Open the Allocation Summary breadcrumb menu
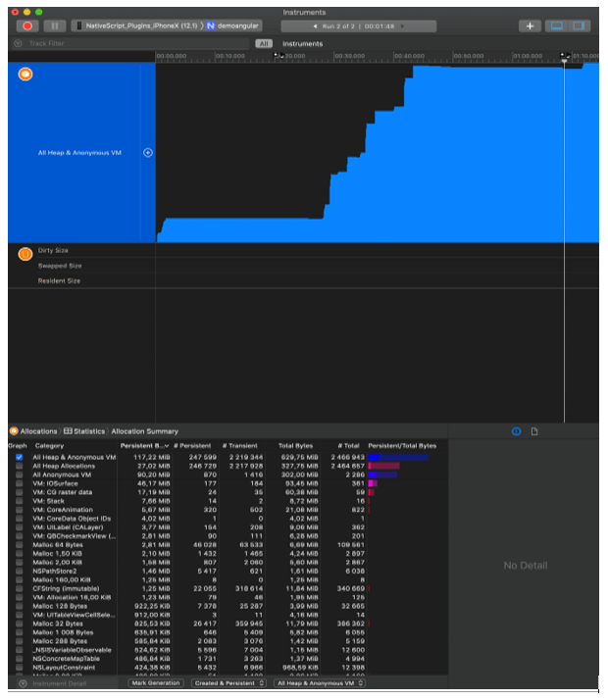The width and height of the screenshot is (608, 700). click(144, 431)
